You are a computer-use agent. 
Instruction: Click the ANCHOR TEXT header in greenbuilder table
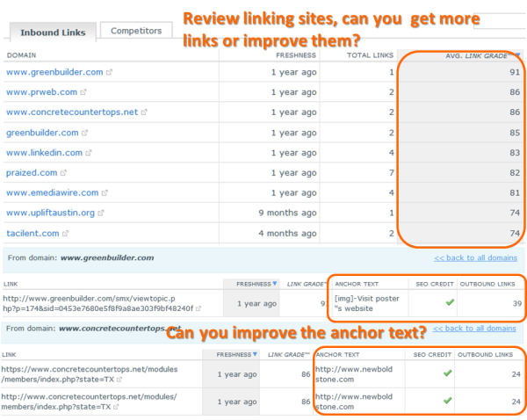click(357, 284)
